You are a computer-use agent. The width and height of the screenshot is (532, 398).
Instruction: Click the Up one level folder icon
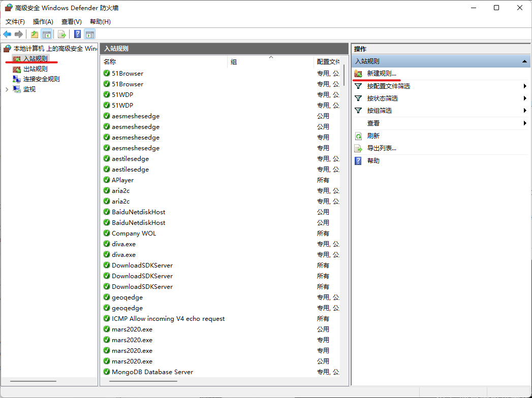point(34,34)
